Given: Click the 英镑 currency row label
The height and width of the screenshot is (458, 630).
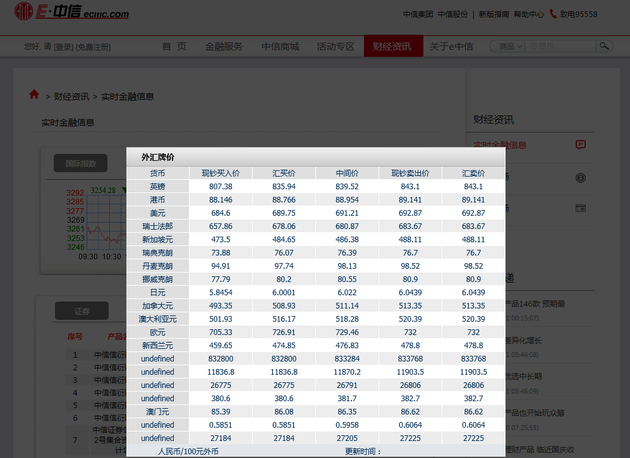Looking at the screenshot, I should pos(158,186).
